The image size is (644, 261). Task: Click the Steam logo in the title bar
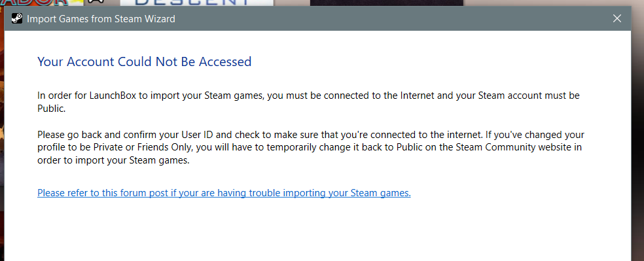point(17,18)
